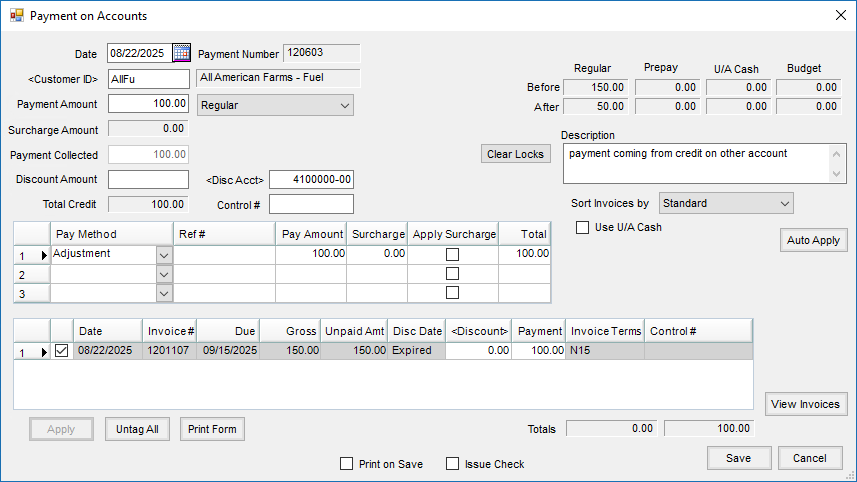Uncheck invoice 1201107 tag checkbox
The width and height of the screenshot is (857, 482).
click(x=61, y=350)
